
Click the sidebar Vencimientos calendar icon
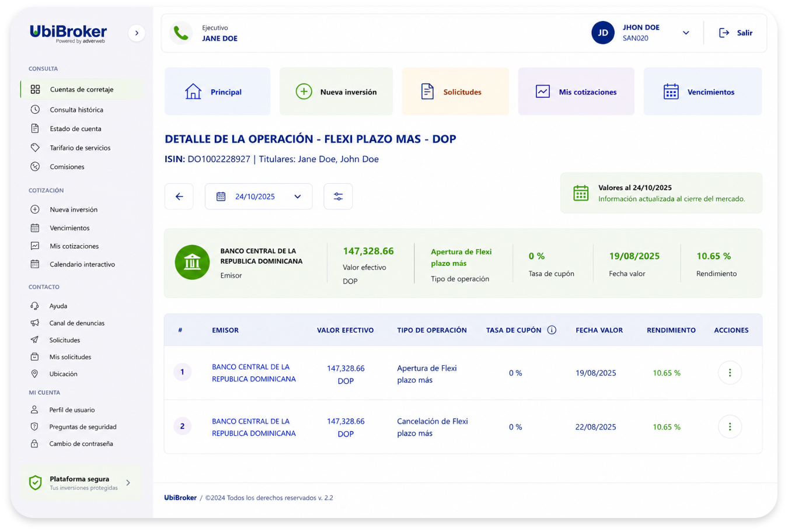[35, 228]
